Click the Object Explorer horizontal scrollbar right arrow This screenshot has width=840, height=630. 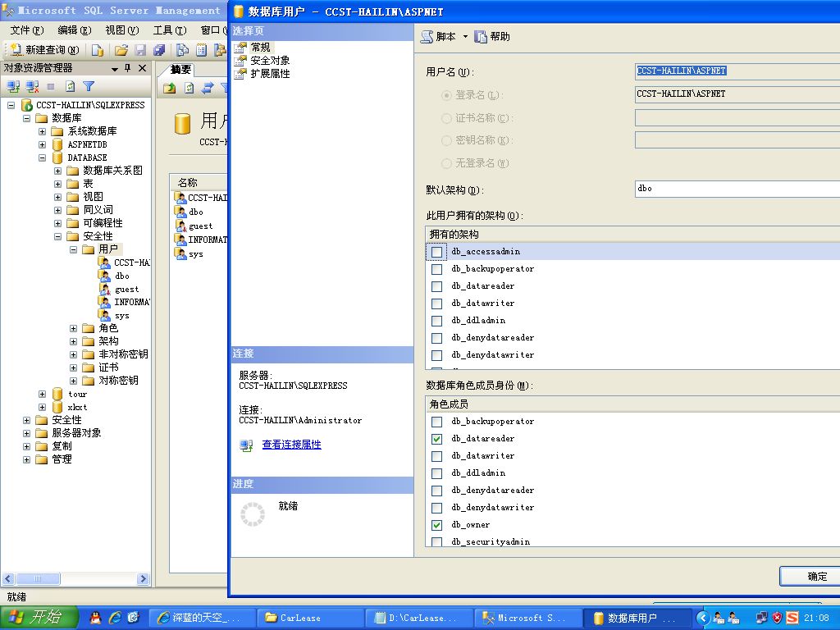click(143, 578)
